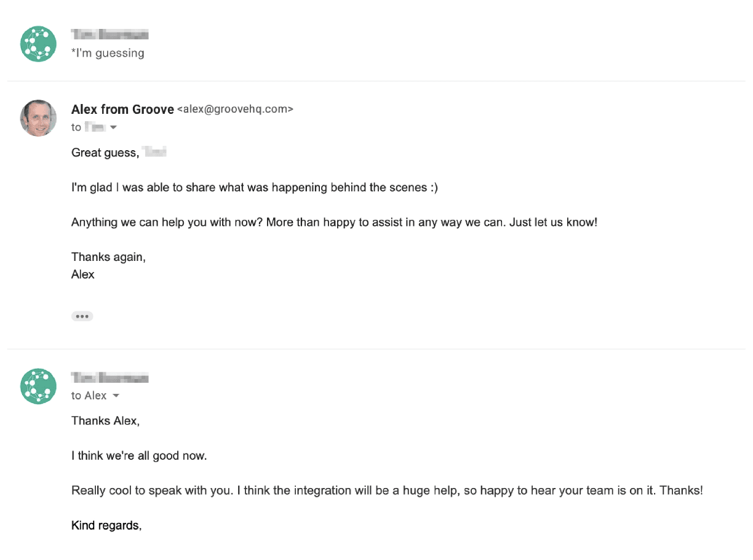
Task: Click the "I think we're all good now." line
Action: coord(139,456)
